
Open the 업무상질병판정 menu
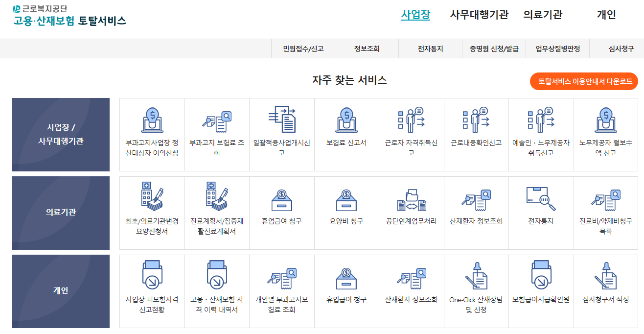point(558,48)
